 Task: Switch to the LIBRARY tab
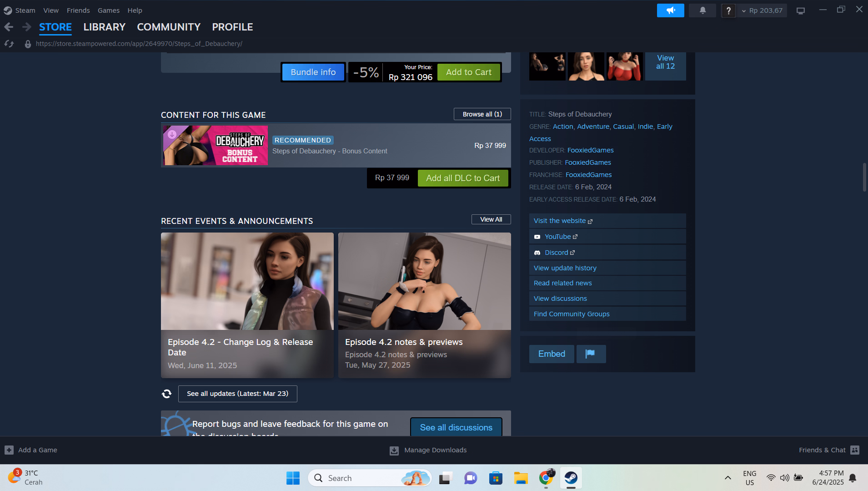click(x=104, y=27)
